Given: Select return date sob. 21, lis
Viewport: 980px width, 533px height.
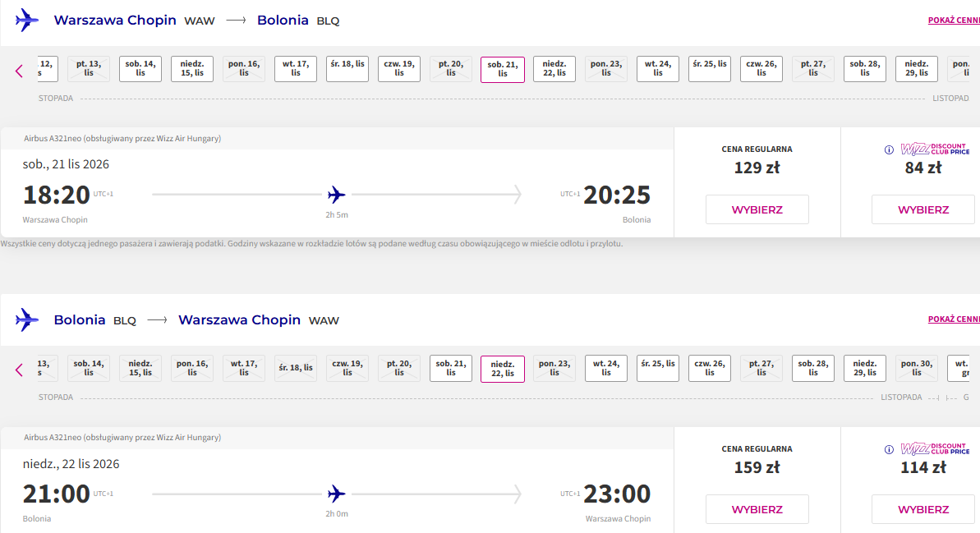Looking at the screenshot, I should coord(451,368).
